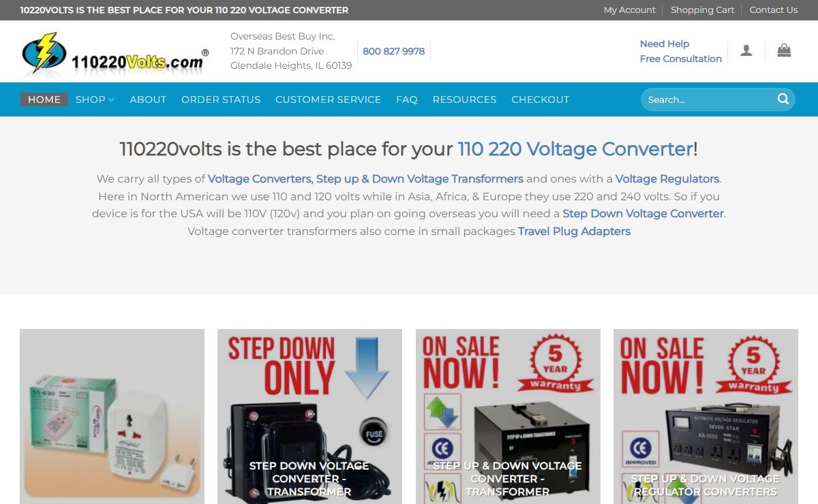Viewport: 818px width, 504px height.
Task: Open the user account icon
Action: click(x=746, y=50)
